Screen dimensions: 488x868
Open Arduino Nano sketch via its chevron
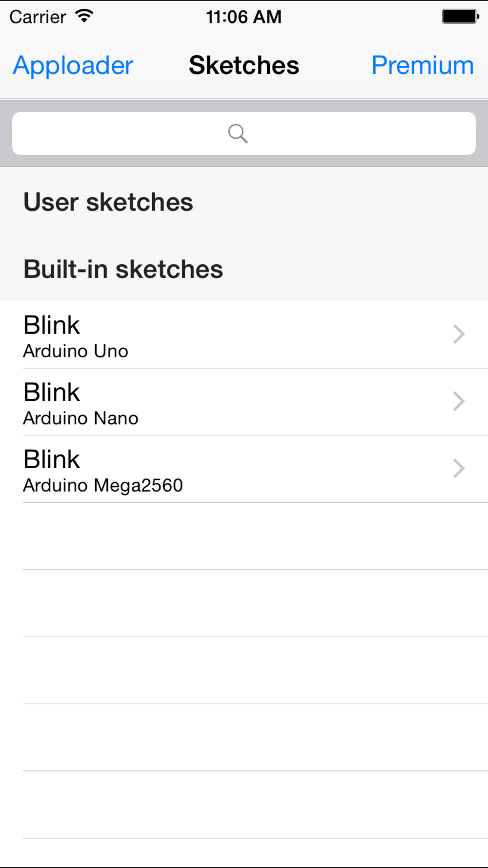pos(459,401)
